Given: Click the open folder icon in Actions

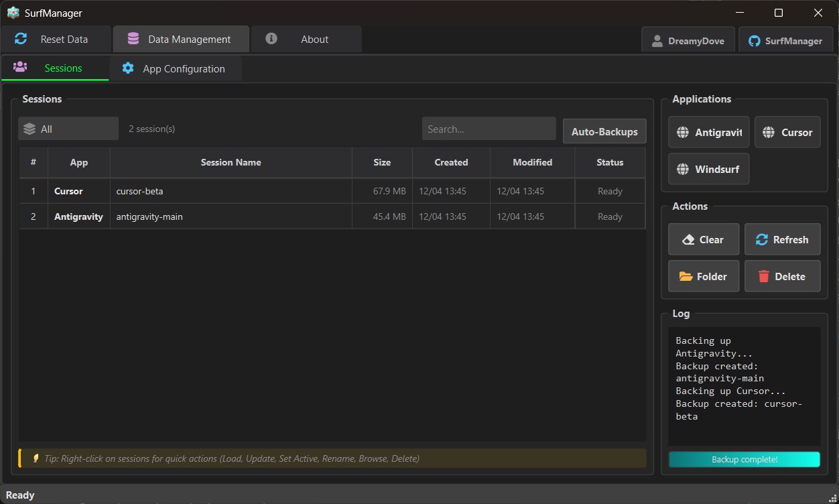Looking at the screenshot, I should coord(686,276).
